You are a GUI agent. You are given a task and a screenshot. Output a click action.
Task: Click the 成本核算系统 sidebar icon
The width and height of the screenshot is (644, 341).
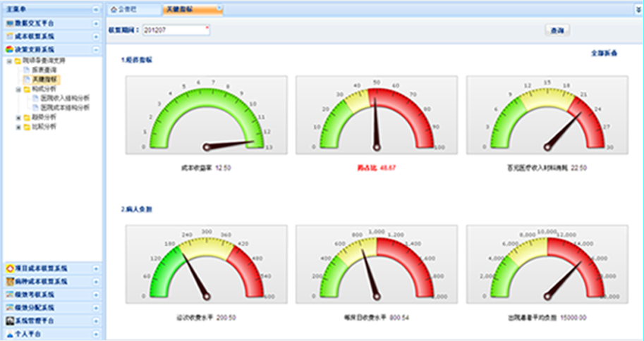tap(10, 37)
